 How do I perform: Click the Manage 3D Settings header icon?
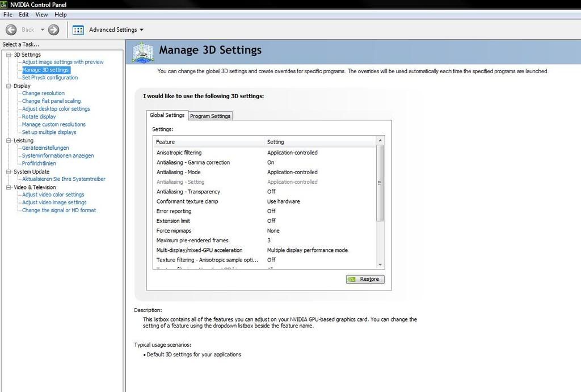142,52
